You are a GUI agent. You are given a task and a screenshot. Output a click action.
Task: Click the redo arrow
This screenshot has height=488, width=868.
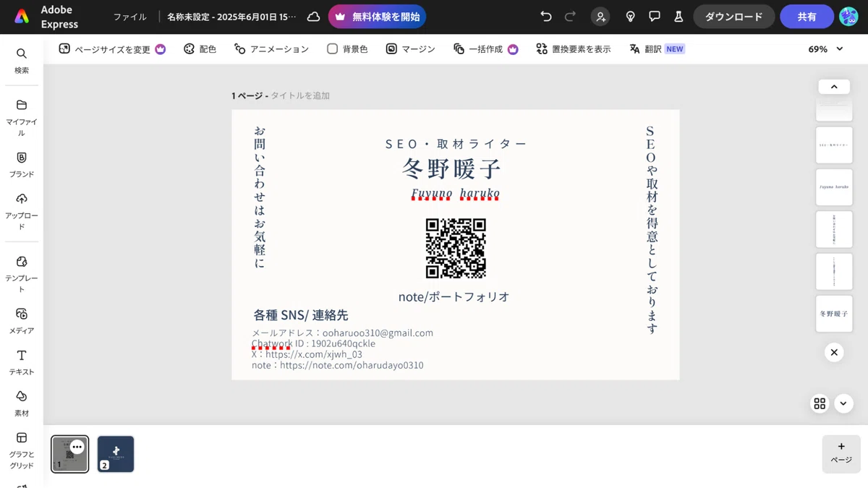(570, 17)
